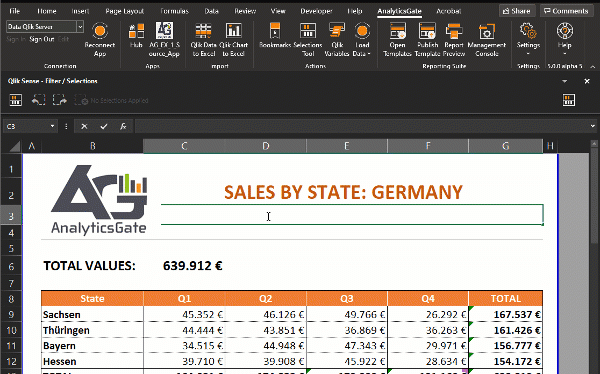Click the Name Box showing C3
Screen dimensions: 600x374
point(26,126)
